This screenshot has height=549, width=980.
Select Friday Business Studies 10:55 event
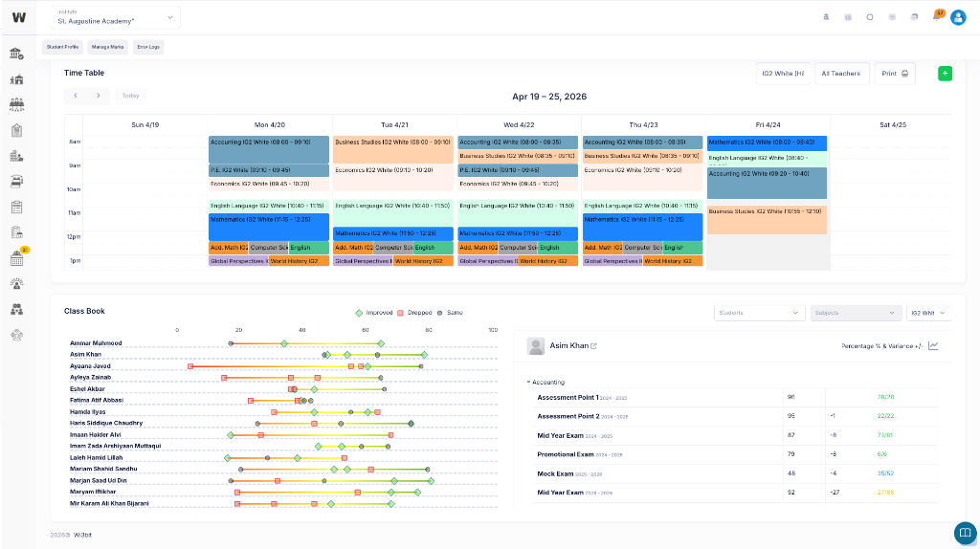[x=767, y=221]
